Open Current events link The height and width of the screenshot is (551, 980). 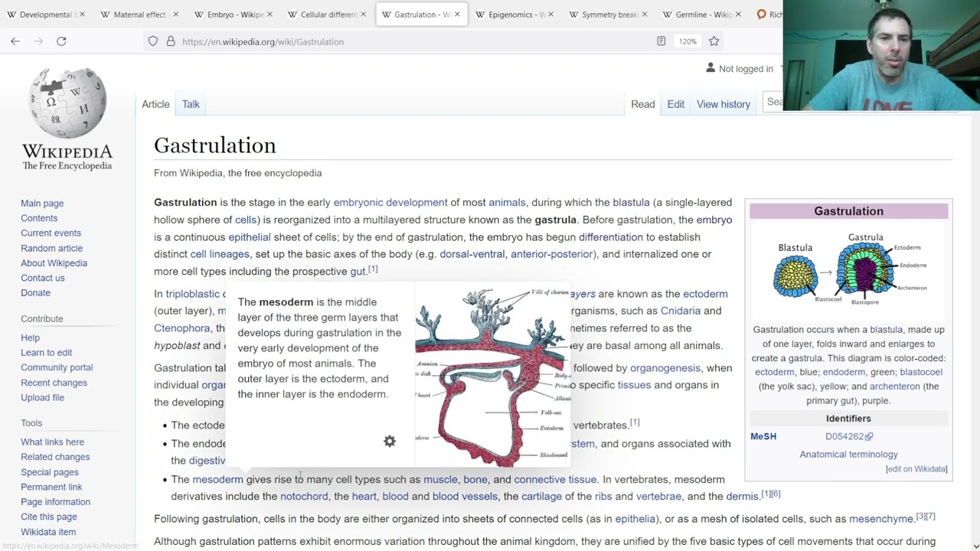pyautogui.click(x=51, y=233)
